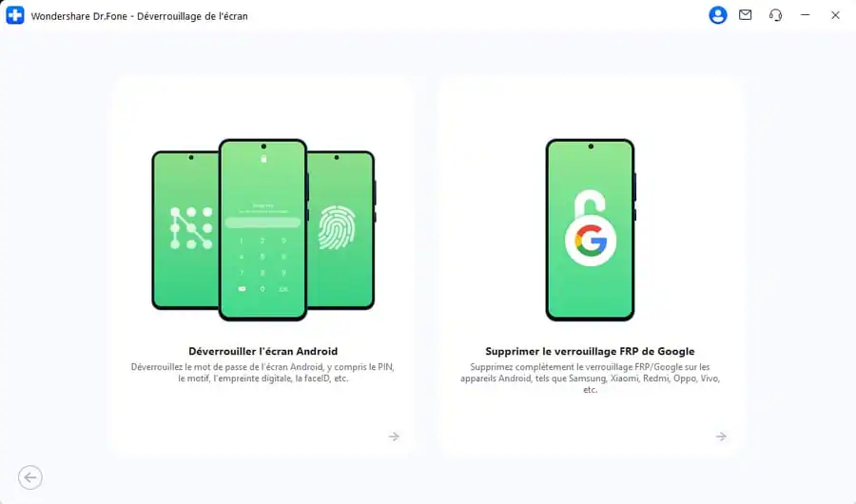The height and width of the screenshot is (504, 856).
Task: Click the open padlock above Google logo
Action: point(590,204)
